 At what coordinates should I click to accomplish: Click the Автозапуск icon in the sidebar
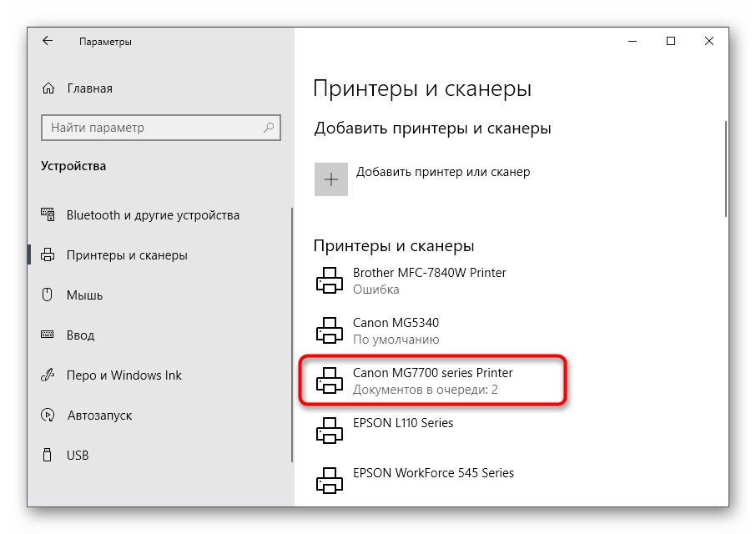click(x=48, y=415)
